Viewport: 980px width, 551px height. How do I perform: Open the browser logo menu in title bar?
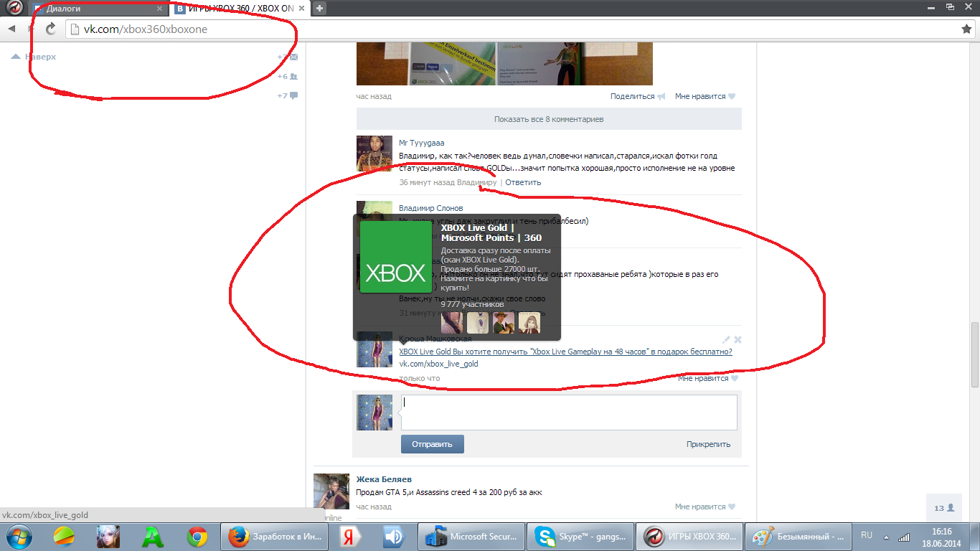pyautogui.click(x=14, y=9)
